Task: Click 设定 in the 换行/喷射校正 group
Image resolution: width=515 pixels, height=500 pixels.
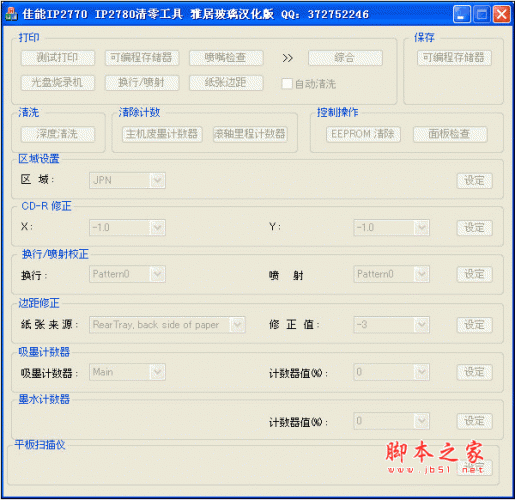Action: coord(475,275)
